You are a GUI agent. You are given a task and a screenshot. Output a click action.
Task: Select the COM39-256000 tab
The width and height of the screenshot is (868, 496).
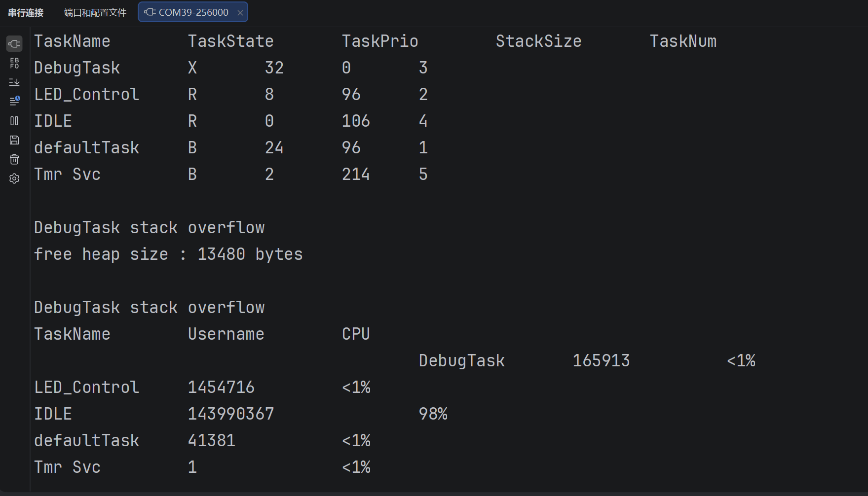click(193, 12)
